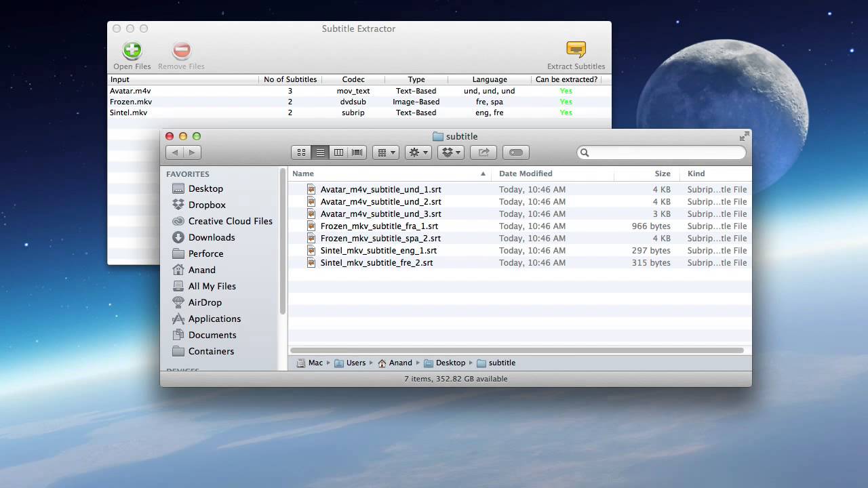Image resolution: width=868 pixels, height=488 pixels.
Task: Click the Remove Files icon
Action: click(x=181, y=50)
